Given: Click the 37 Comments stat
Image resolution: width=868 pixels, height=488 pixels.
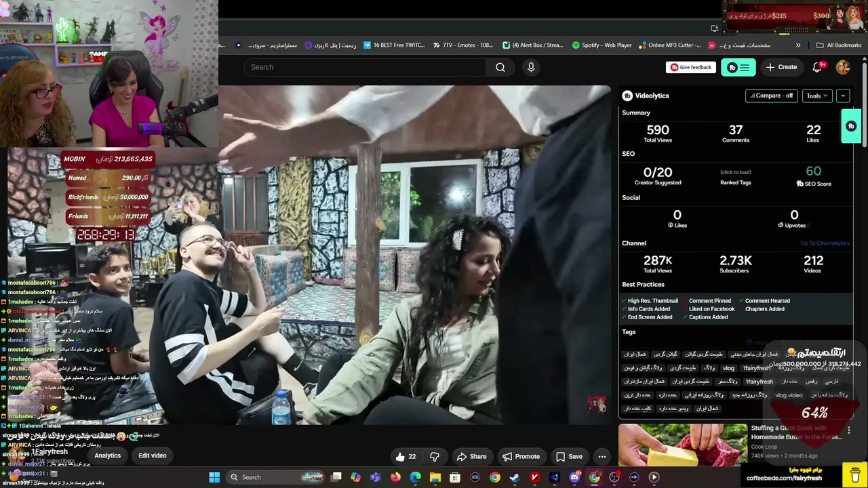Looking at the screenshot, I should (x=736, y=133).
